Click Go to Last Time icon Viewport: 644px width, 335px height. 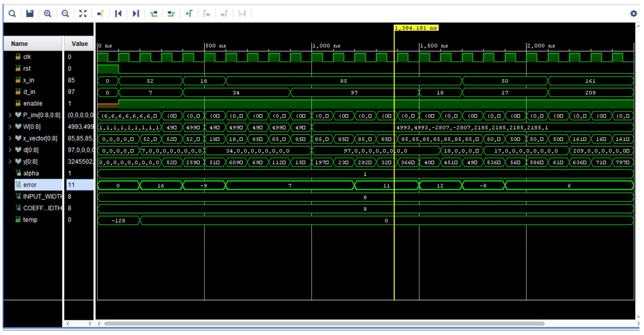(136, 13)
